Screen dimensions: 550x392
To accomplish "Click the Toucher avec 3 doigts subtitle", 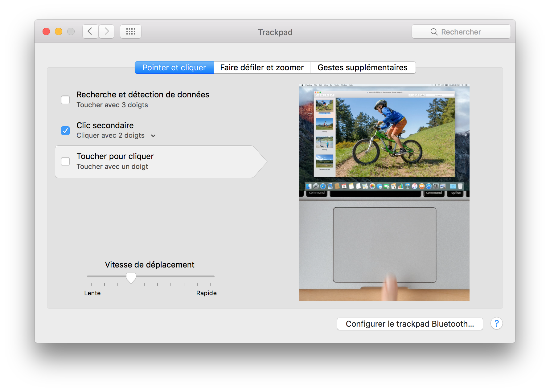I will pyautogui.click(x=112, y=105).
